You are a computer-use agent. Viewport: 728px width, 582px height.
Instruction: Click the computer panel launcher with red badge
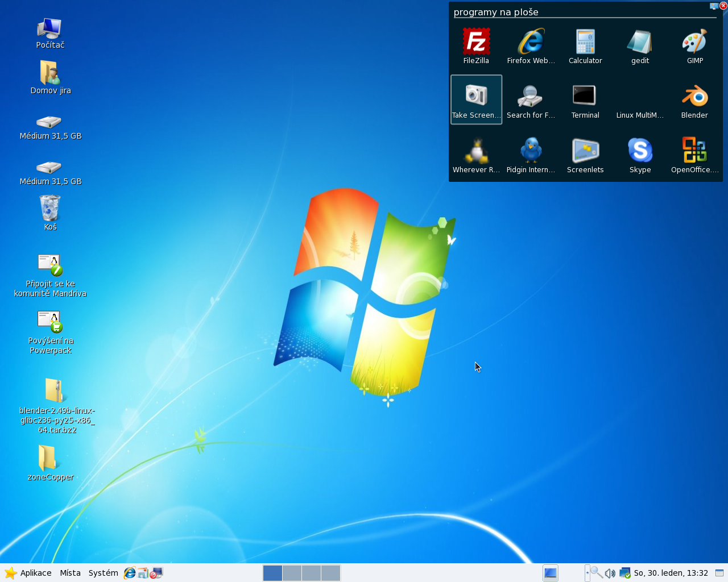[156, 573]
